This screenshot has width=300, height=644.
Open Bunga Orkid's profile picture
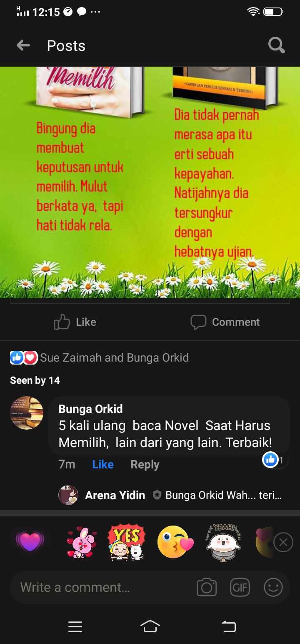click(27, 413)
